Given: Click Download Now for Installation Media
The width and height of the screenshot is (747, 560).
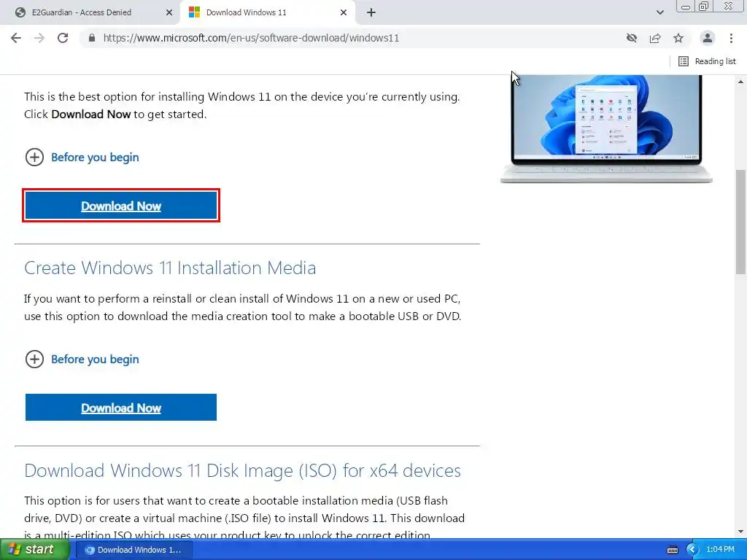Looking at the screenshot, I should pyautogui.click(x=121, y=408).
